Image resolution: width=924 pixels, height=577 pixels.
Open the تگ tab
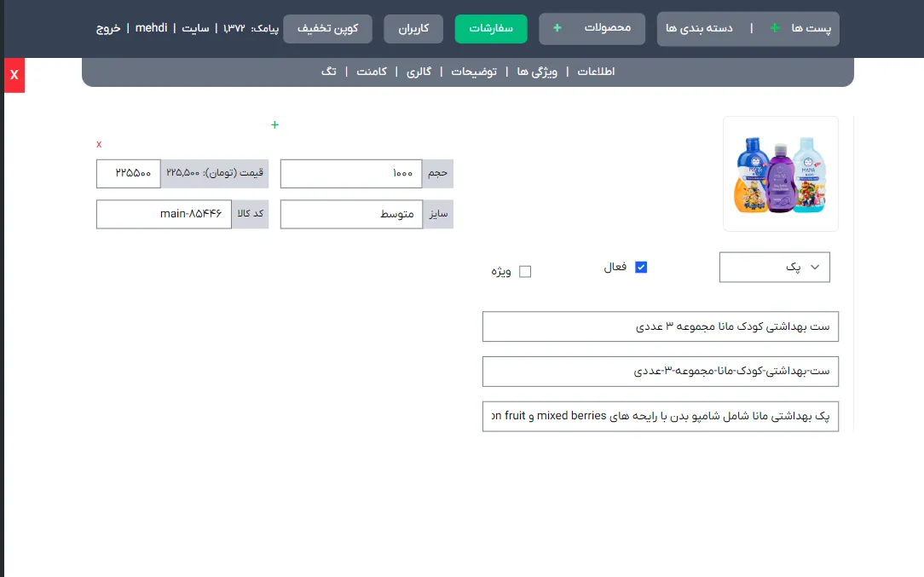[329, 72]
